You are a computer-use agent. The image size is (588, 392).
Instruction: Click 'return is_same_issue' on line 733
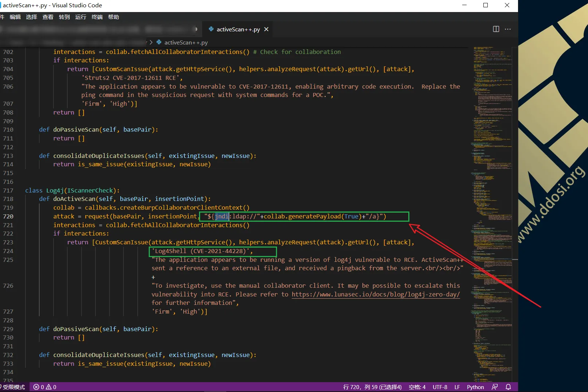click(88, 364)
